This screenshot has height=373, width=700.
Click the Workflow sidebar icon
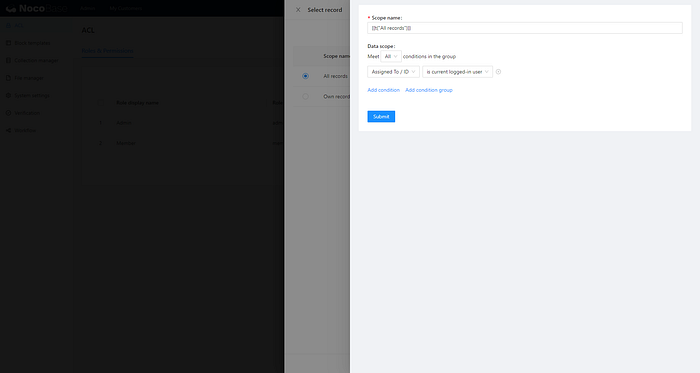[x=8, y=130]
